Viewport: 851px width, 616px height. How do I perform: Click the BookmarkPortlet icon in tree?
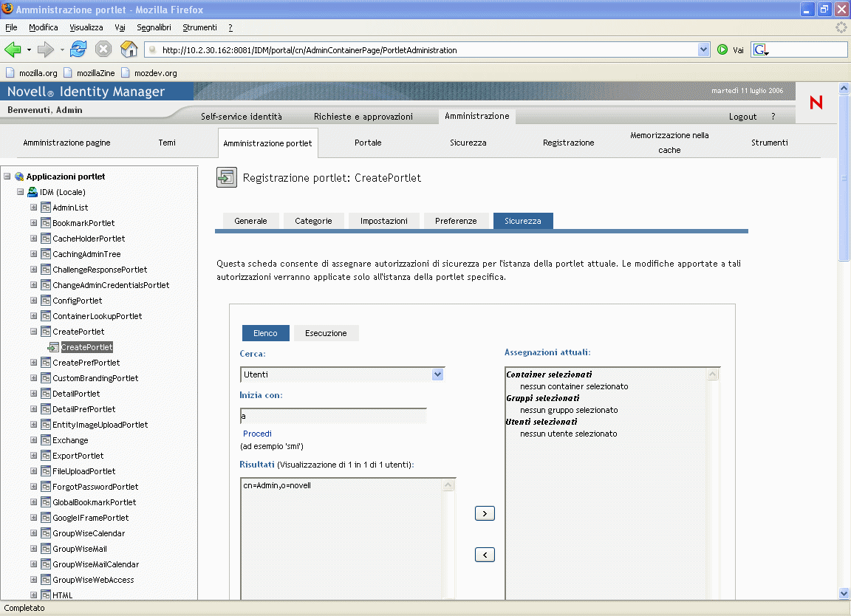[x=46, y=223]
